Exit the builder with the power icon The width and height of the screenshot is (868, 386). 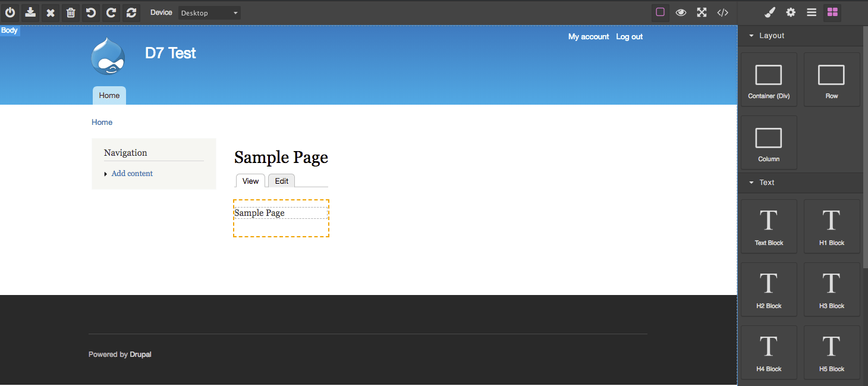[x=10, y=12]
